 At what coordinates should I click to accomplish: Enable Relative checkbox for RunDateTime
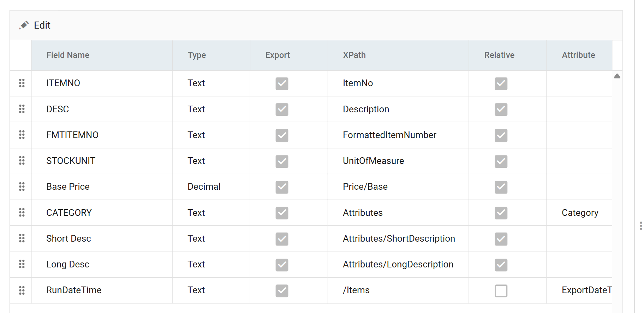[501, 291]
